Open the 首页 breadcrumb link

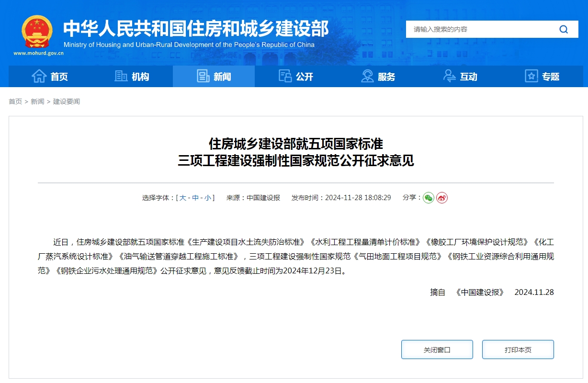coord(15,101)
